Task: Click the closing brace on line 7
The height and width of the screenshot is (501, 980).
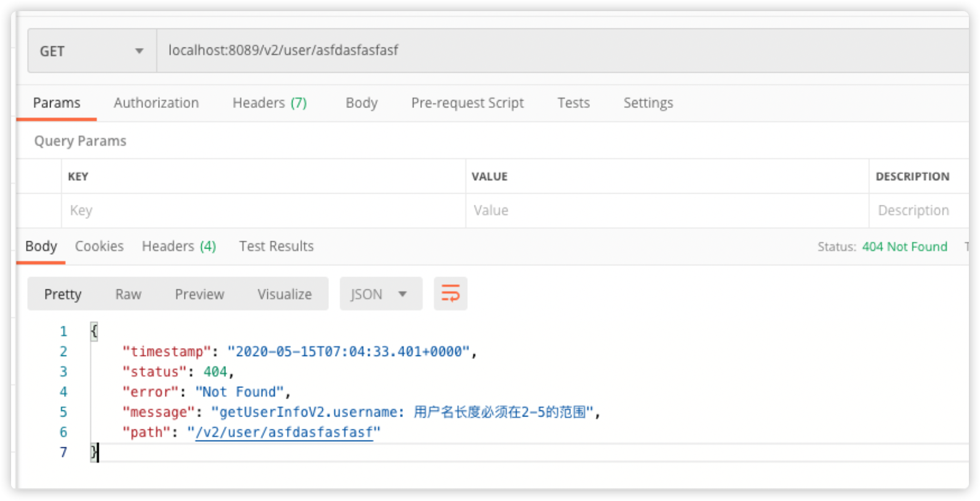Action: 94,452
